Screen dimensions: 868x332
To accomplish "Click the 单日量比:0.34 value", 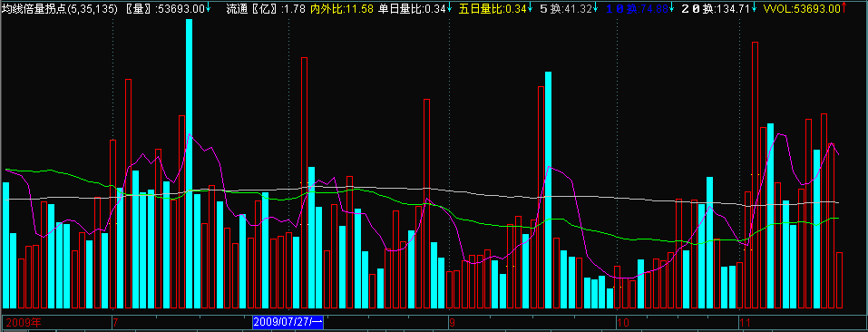I will 412,9.
